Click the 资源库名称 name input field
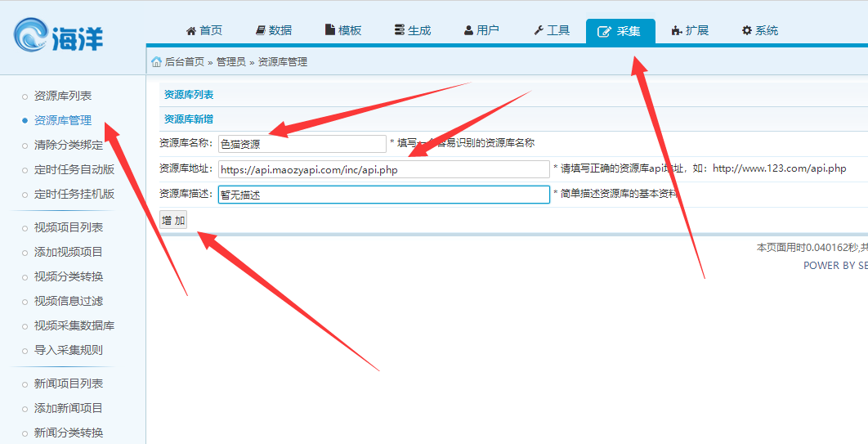Image resolution: width=868 pixels, height=444 pixels. (x=302, y=144)
